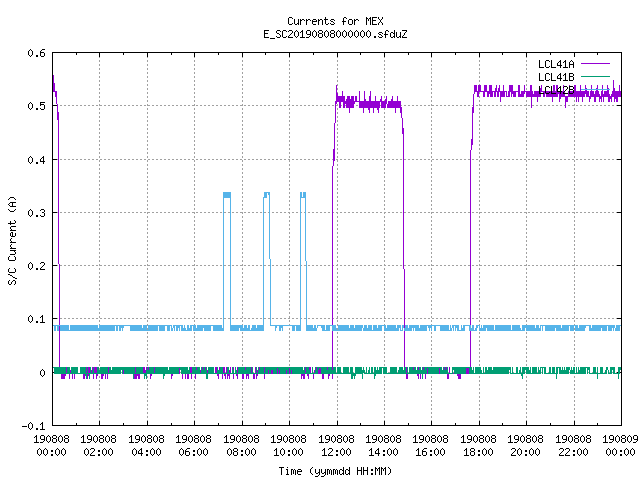Click the purple LCL41A plateau between 12:00 and 14:30

(369, 102)
